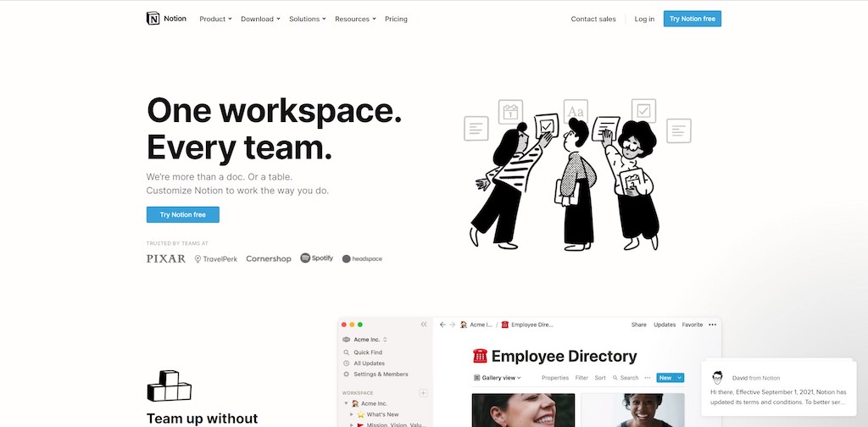This screenshot has height=427, width=868.
Task: Collapse the Acme Inc. tree item
Action: pyautogui.click(x=346, y=404)
